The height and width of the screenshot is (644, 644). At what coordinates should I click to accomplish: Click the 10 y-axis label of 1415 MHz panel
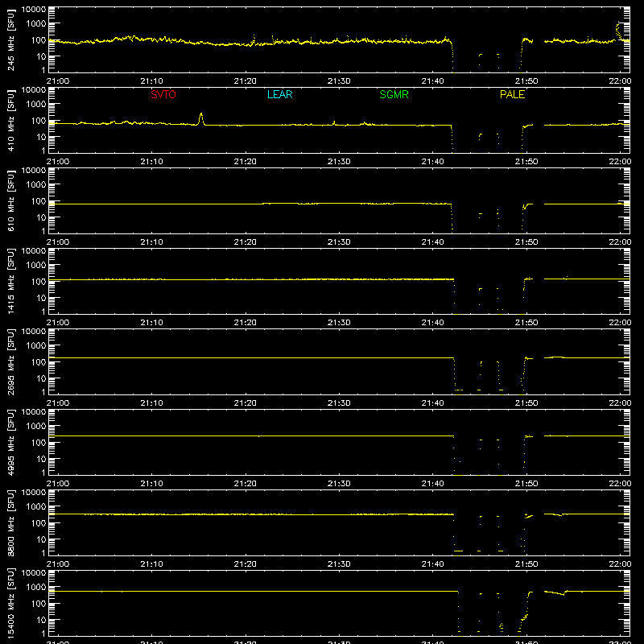tap(41, 298)
